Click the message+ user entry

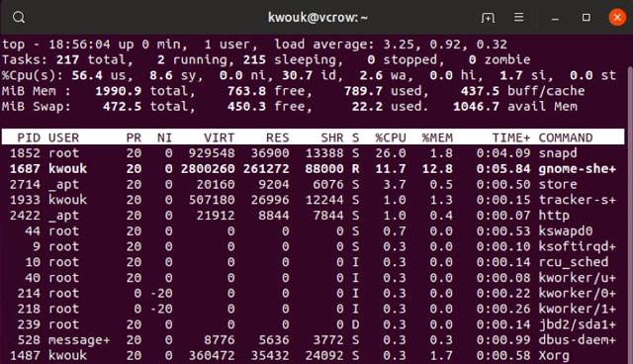coord(79,340)
